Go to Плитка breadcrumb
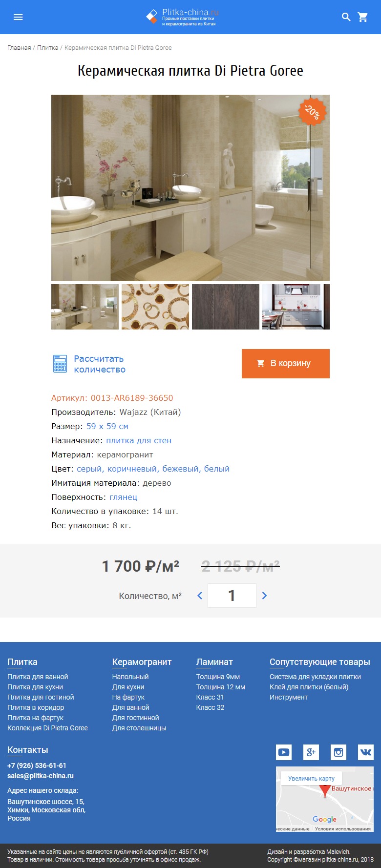Screen dimensions: 381x868 [48, 48]
